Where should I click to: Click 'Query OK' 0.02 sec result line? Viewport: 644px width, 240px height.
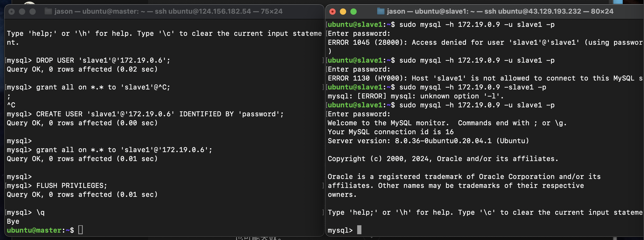[x=82, y=69]
